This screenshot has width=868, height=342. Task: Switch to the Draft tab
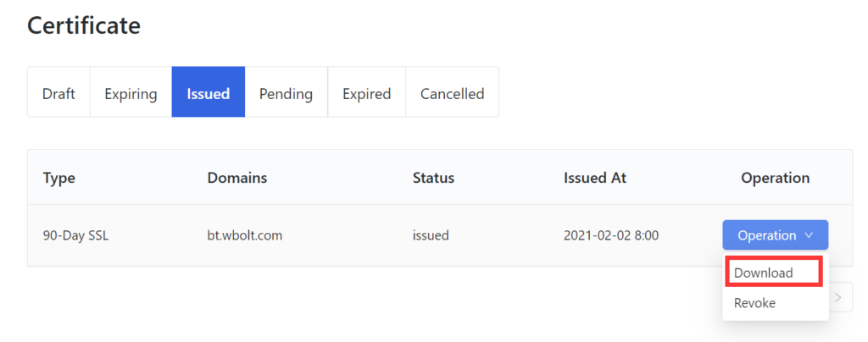point(58,93)
